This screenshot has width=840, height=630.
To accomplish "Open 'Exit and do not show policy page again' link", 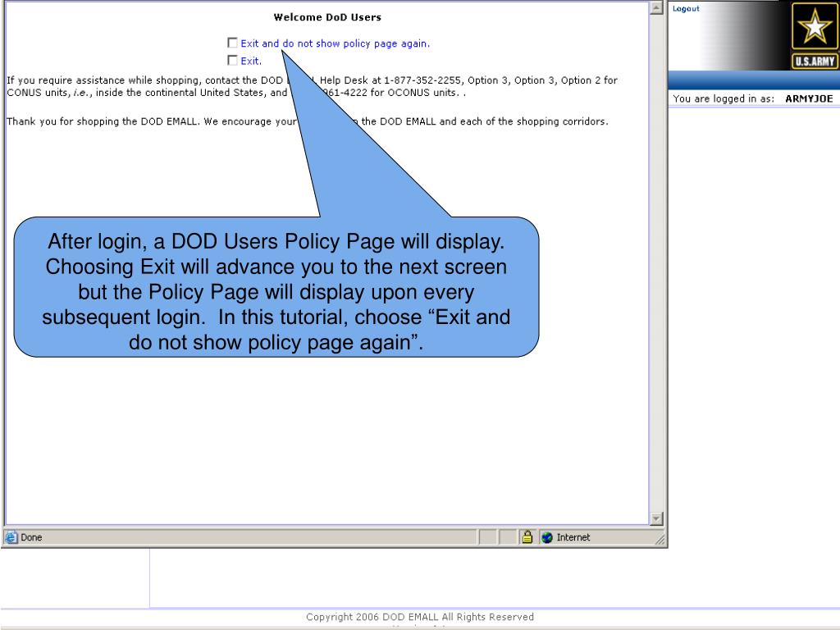I will click(x=335, y=43).
